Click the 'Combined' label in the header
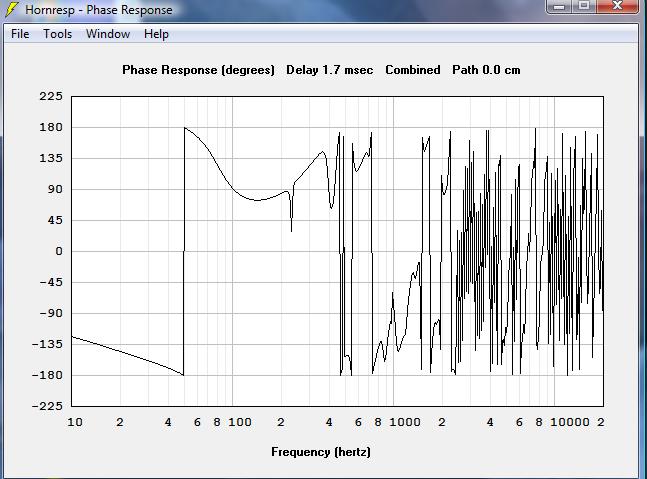The height and width of the screenshot is (479, 647). pyautogui.click(x=413, y=70)
